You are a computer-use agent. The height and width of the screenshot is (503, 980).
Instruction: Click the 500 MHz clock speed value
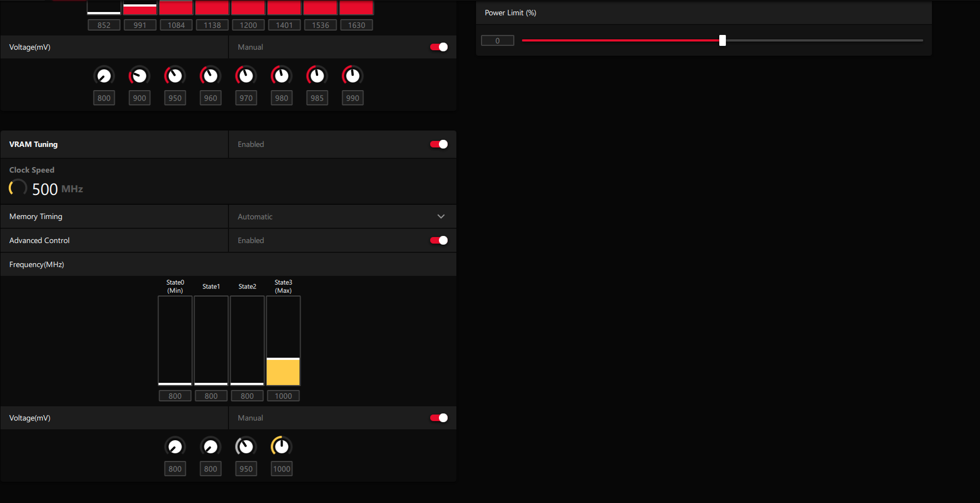[57, 189]
